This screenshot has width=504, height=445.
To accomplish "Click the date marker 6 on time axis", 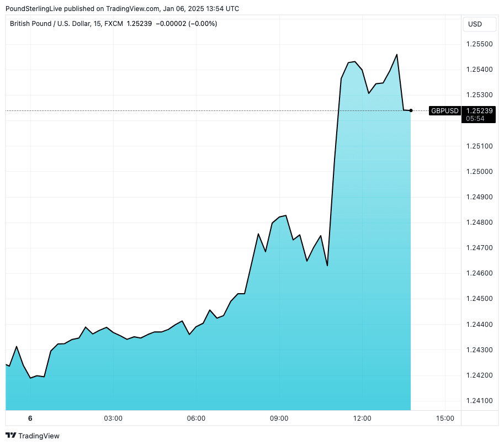I will (30, 418).
